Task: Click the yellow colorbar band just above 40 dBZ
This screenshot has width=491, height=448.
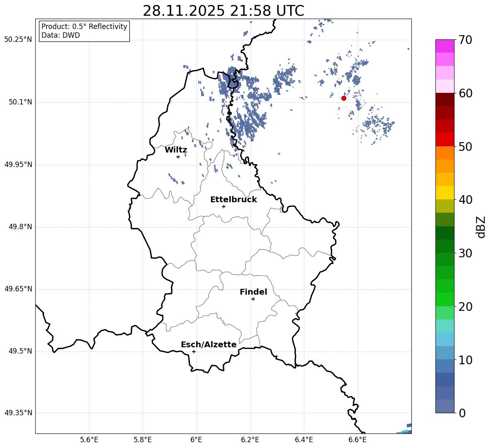Action: pos(445,193)
